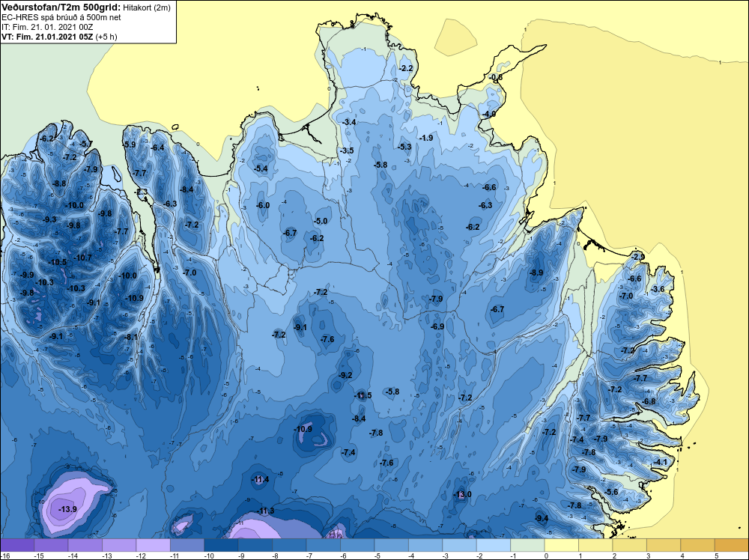The width and height of the screenshot is (749, 560).
Task: Click the legend swatch labeled -1
Action: [528, 545]
